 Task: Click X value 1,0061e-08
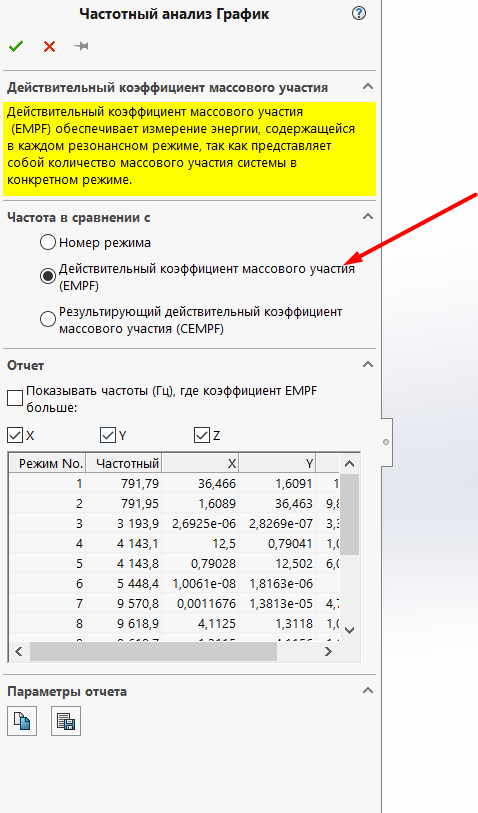tap(200, 583)
